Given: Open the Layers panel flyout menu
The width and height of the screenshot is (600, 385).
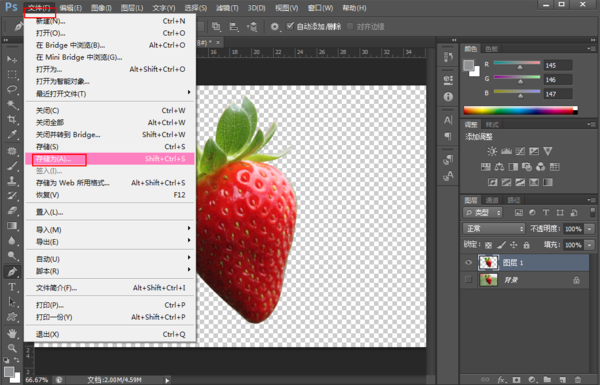Looking at the screenshot, I should coord(591,200).
